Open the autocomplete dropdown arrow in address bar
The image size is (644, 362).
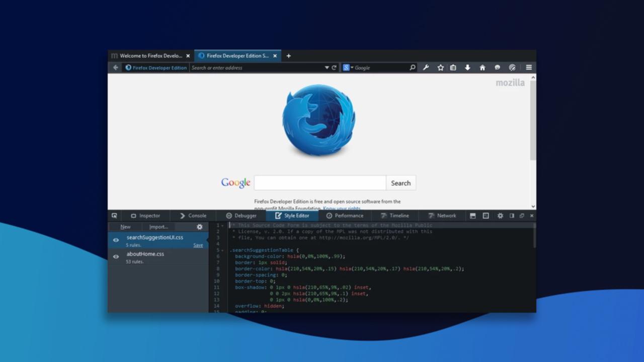[327, 67]
